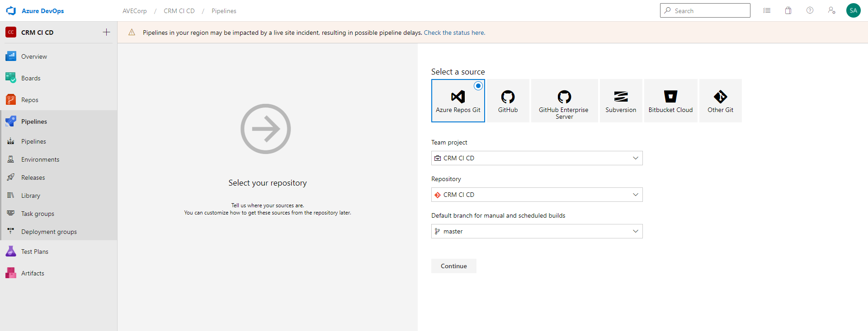Open the AVECorp breadcrumb link
The width and height of the screenshot is (868, 331).
135,11
